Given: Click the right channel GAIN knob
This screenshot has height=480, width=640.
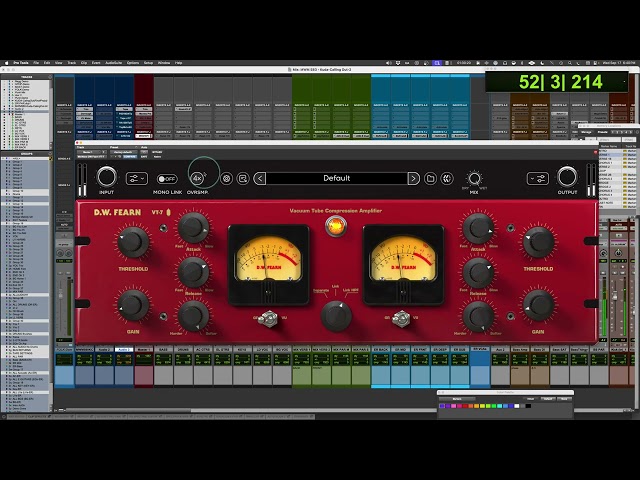Looking at the screenshot, I should point(538,305).
